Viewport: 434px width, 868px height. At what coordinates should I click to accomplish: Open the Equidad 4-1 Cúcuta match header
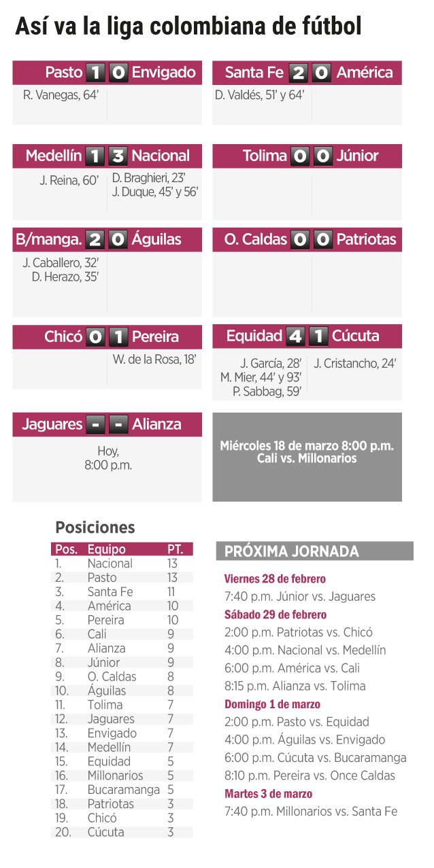click(307, 336)
